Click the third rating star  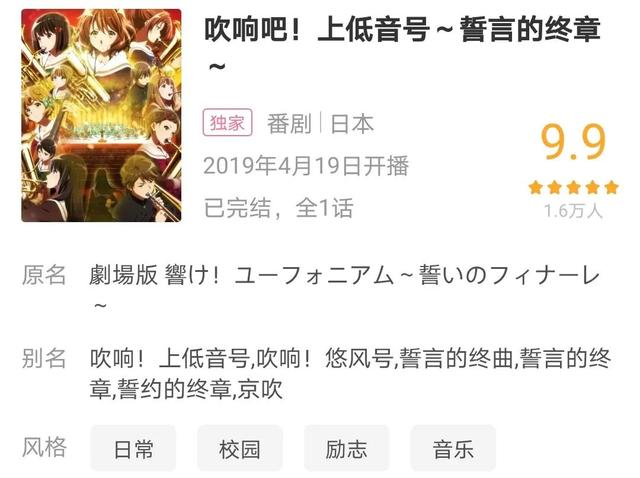click(573, 188)
